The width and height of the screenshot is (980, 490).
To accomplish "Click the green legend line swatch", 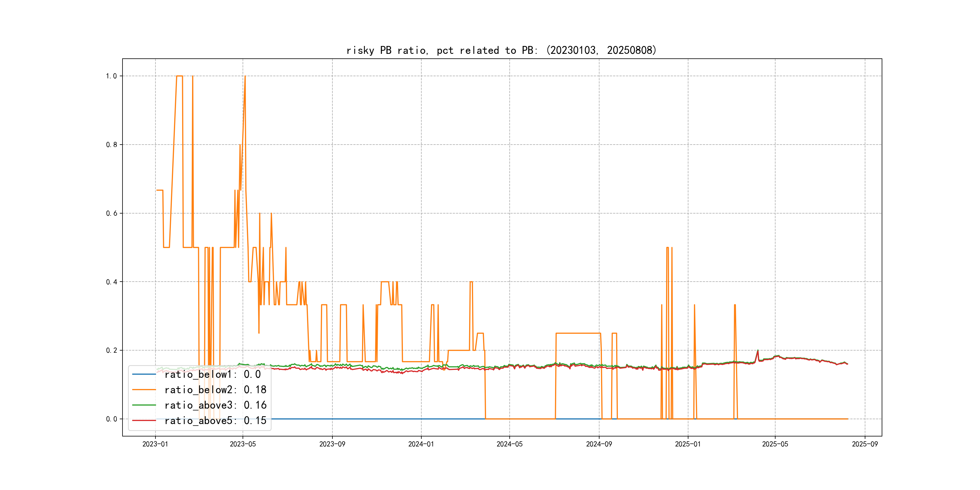I will point(144,405).
